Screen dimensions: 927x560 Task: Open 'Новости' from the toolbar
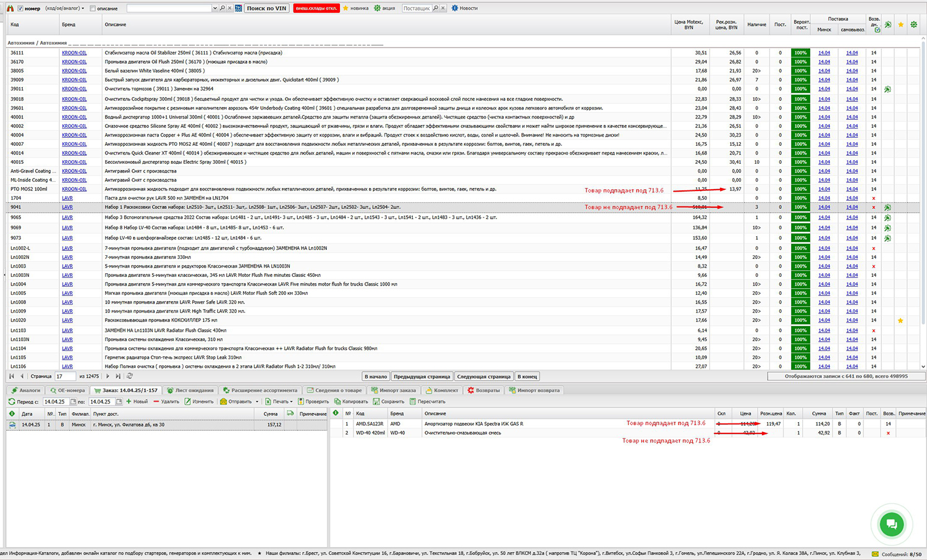click(x=465, y=8)
